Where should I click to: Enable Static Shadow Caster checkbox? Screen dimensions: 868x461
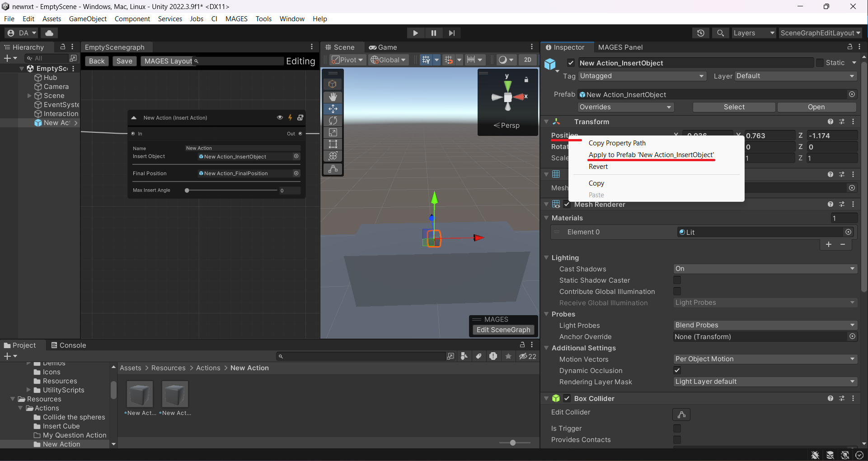coord(677,280)
